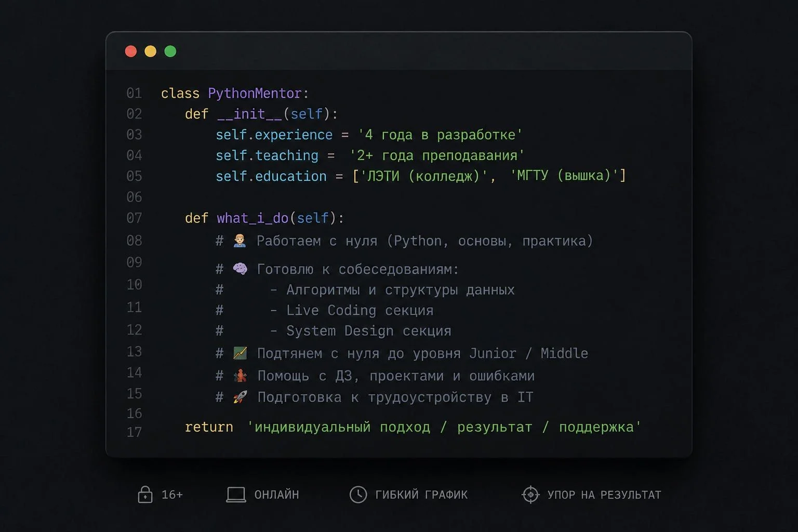Click the 'ЛЭТИ (колледж)' list item

424,176
